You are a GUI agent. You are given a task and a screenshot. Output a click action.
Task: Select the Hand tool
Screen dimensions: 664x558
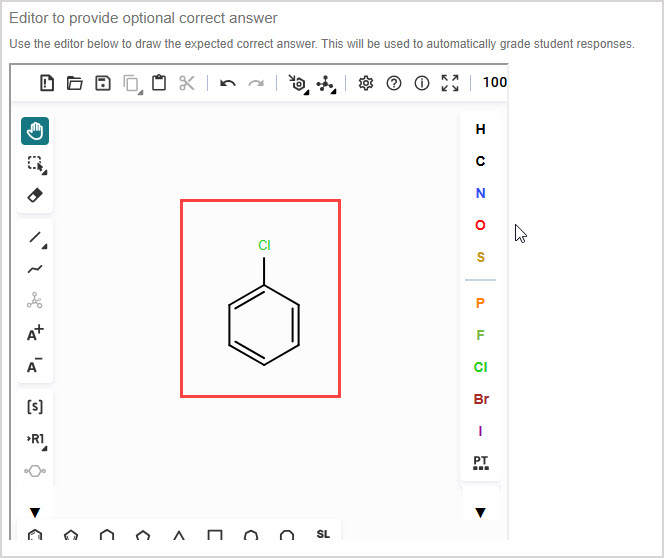[35, 131]
